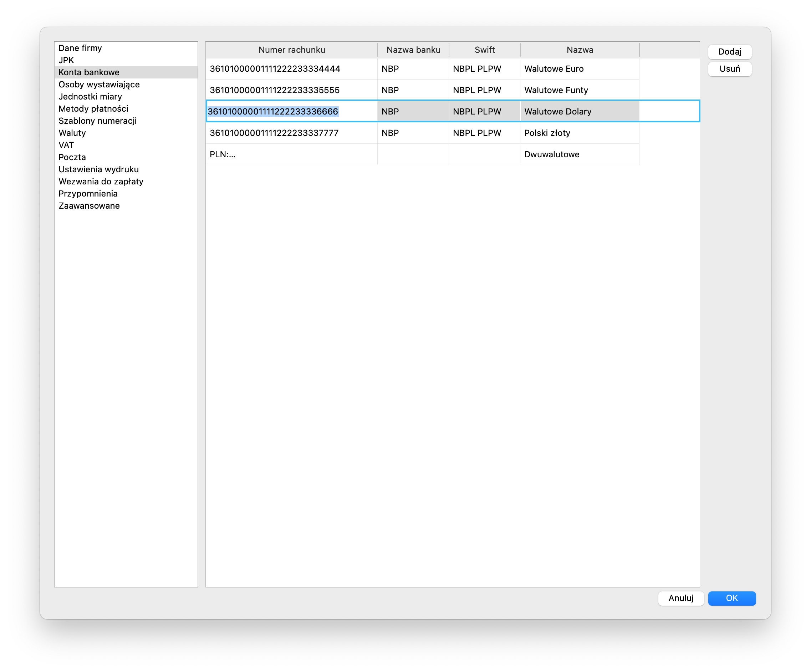Open Dane firmy settings section
Screen dimensions: 811x672
(x=126, y=48)
